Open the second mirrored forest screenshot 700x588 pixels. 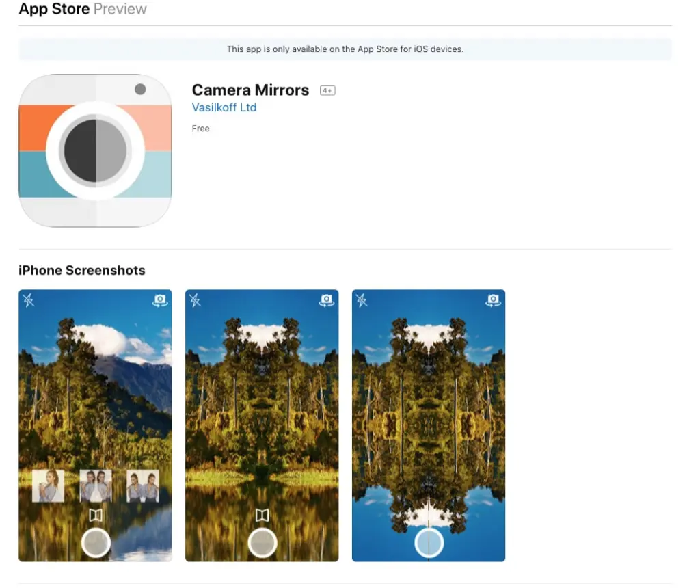click(x=262, y=425)
